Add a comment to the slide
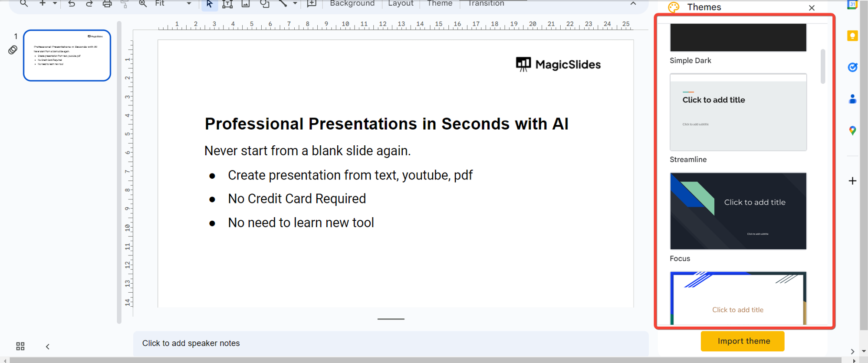Screen dimensions: 868x363 point(312,3)
